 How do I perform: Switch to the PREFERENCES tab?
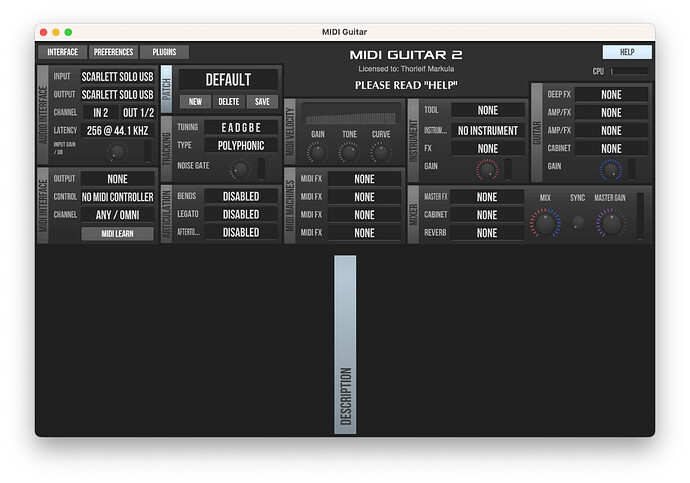click(113, 52)
